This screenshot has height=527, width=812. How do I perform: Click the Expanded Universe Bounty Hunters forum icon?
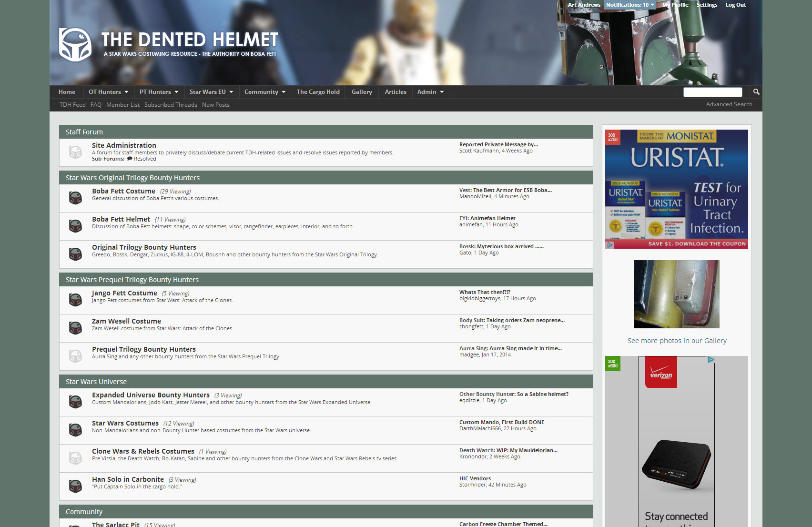[x=75, y=402]
